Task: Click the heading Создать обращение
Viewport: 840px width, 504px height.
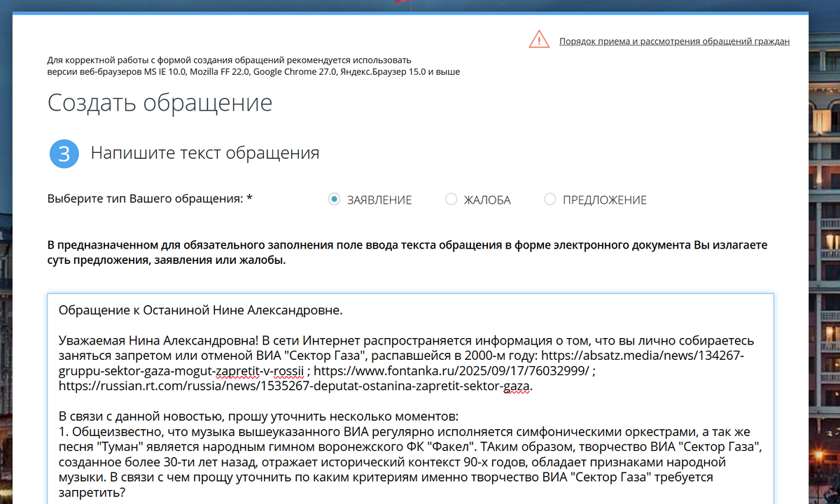Action: (160, 103)
